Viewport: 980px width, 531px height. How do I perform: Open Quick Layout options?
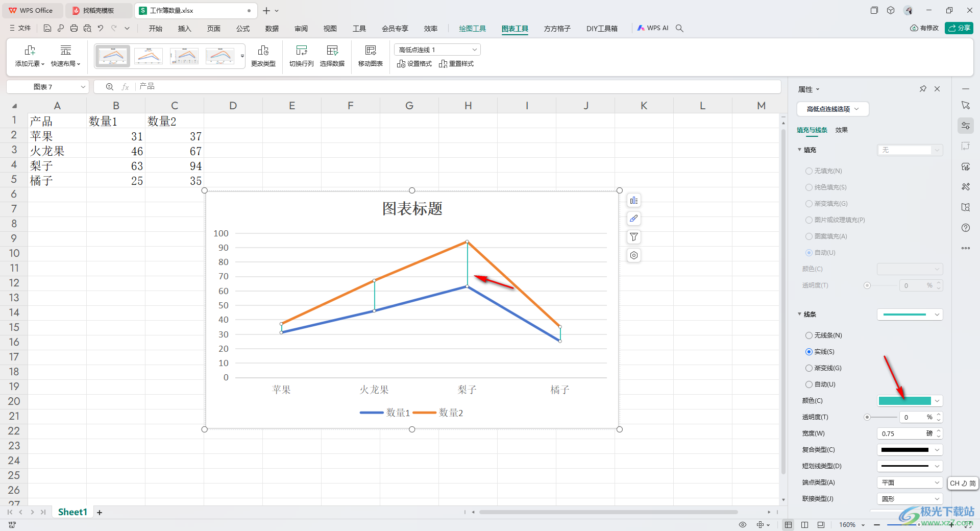[x=66, y=56]
